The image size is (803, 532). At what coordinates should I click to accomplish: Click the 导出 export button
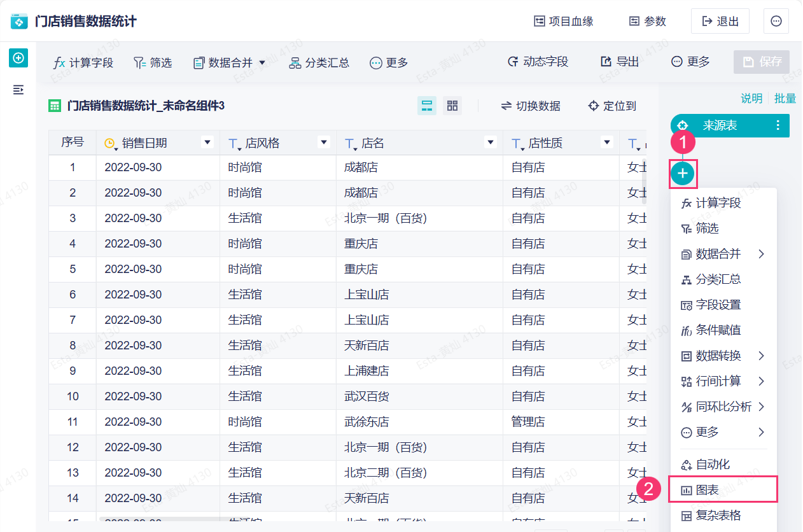620,62
